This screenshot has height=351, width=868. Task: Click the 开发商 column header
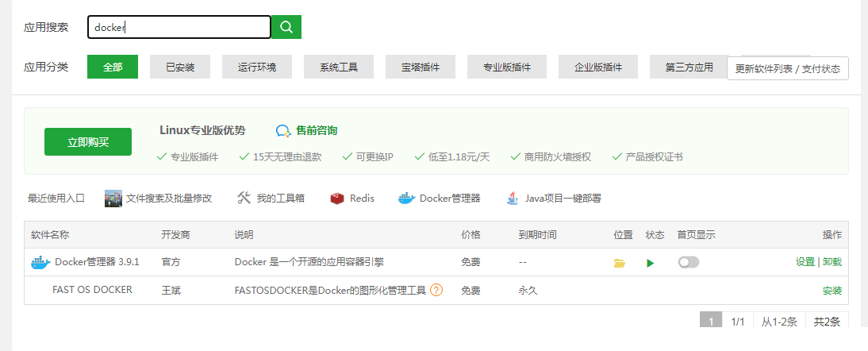point(175,235)
